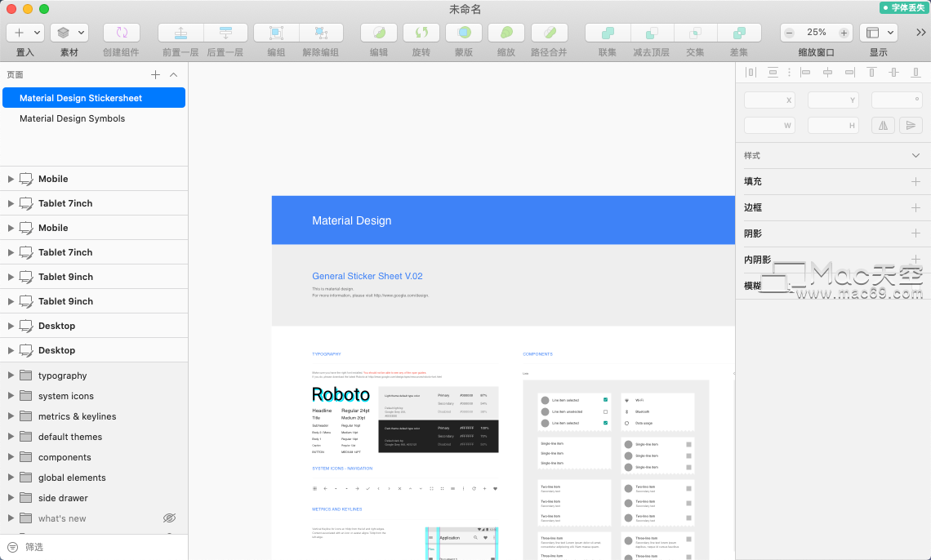Show the hidden what's new layer

click(x=169, y=518)
